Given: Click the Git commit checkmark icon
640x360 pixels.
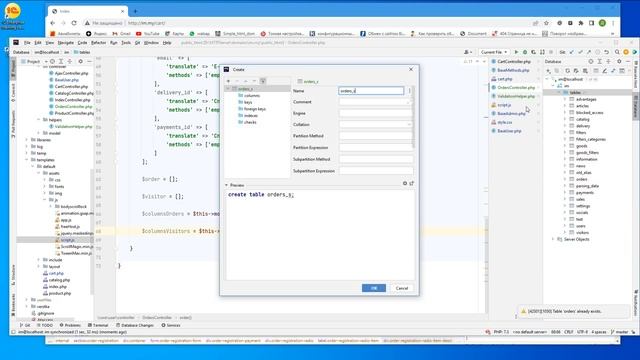Looking at the screenshot, I should click(x=580, y=52).
